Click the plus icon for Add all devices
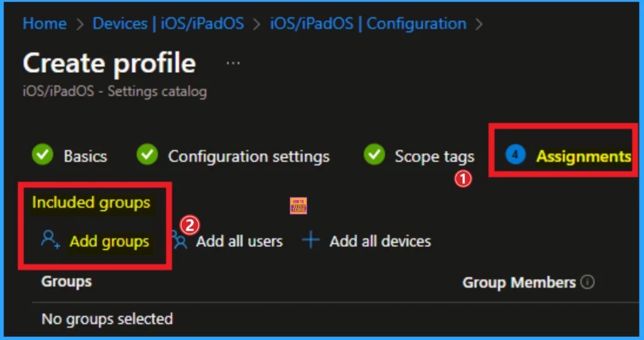Screen dimensions: 644x340 311,240
